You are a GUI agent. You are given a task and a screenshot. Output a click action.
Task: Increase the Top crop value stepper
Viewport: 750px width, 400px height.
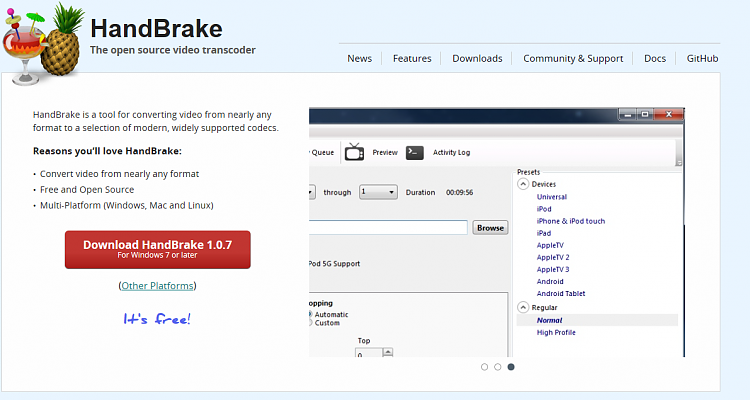tap(388, 352)
